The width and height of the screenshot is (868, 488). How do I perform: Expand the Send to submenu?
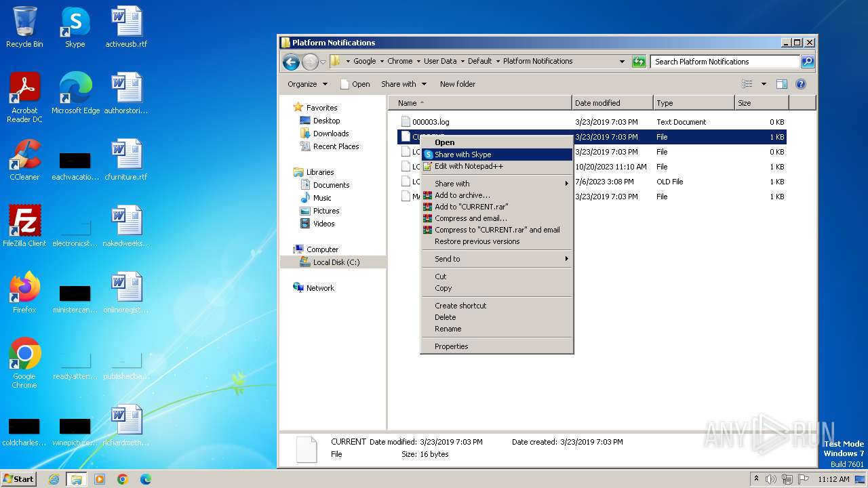click(x=496, y=259)
